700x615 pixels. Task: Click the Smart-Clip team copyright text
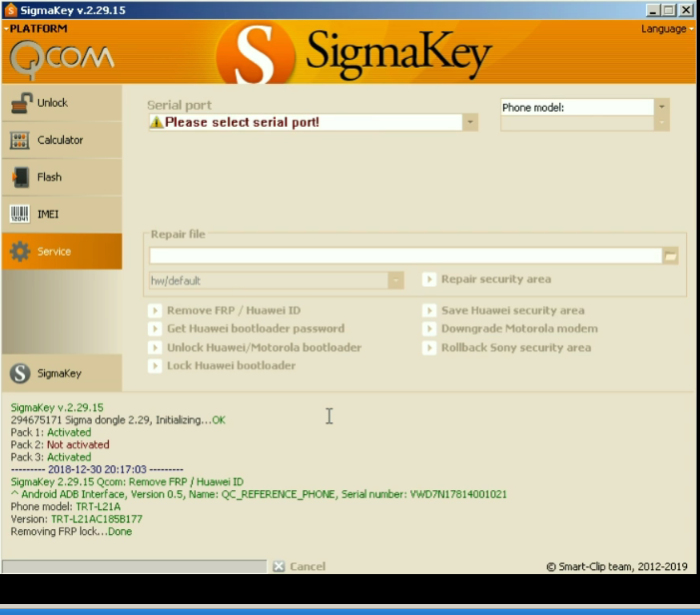pyautogui.click(x=617, y=567)
